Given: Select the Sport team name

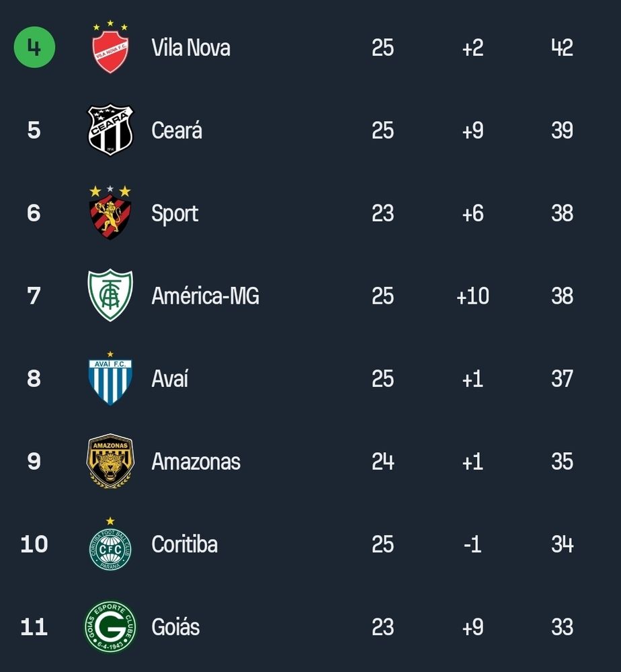Looking at the screenshot, I should (175, 214).
